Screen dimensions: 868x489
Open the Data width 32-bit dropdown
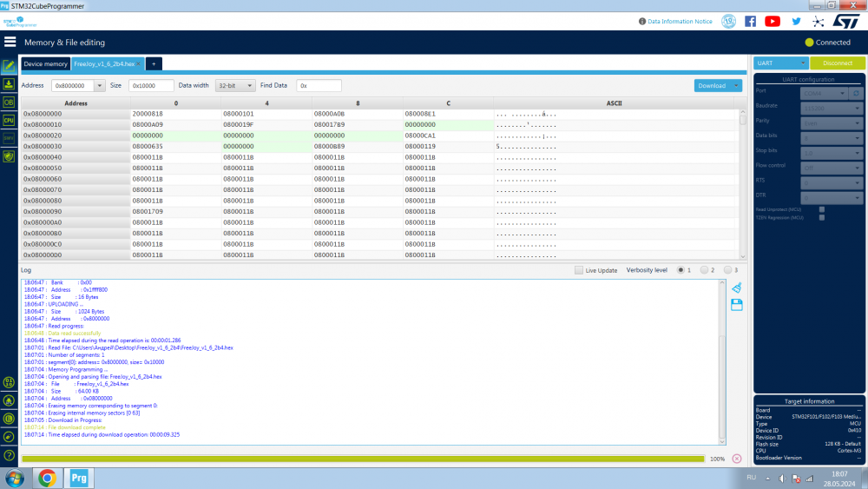click(235, 86)
